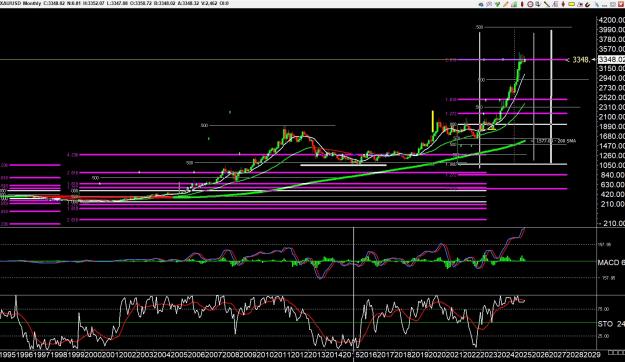This screenshot has height=362, width=625.
Task: Click the 3990.00 price scale label
Action: (611, 30)
